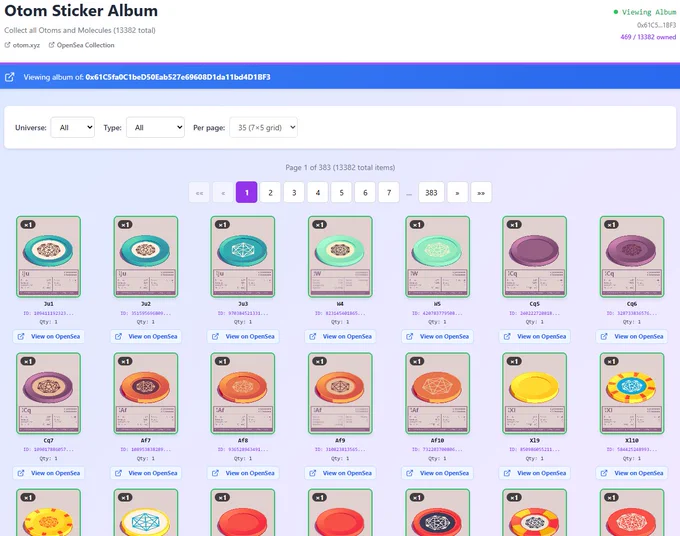View W5 on OpenSea
Viewport: 680px width, 536px height.
pyautogui.click(x=437, y=337)
